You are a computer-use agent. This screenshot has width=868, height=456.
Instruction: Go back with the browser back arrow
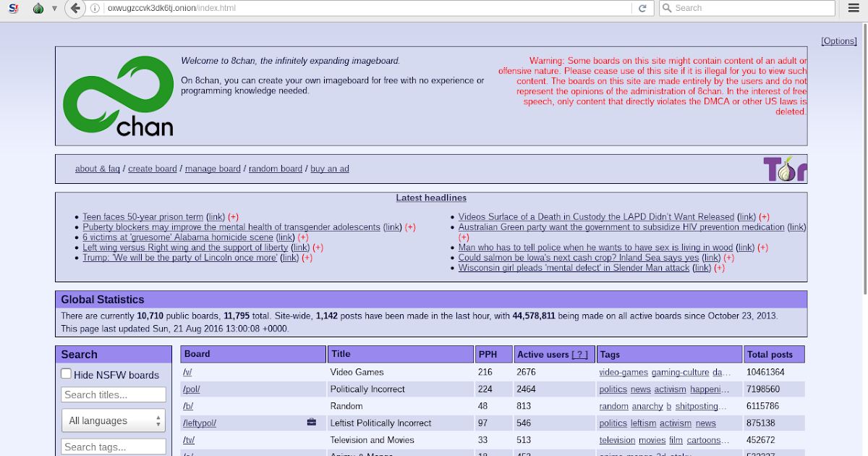[75, 8]
